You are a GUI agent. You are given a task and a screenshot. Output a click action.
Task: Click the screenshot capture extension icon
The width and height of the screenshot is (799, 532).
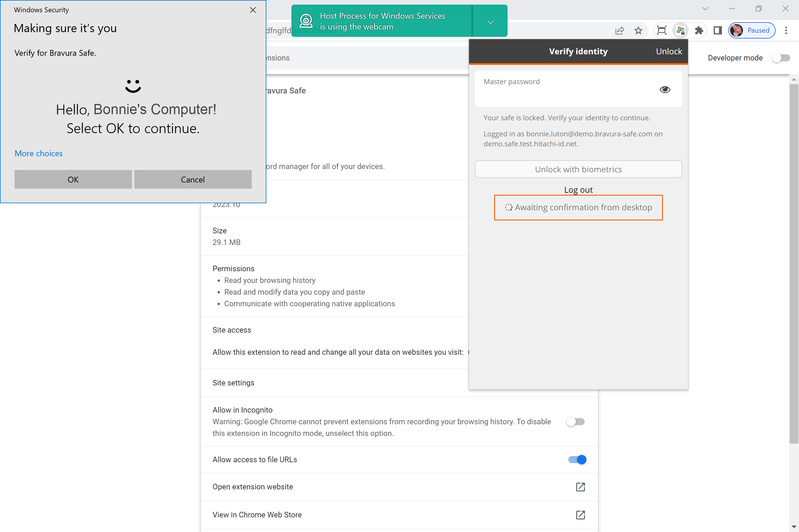click(661, 31)
